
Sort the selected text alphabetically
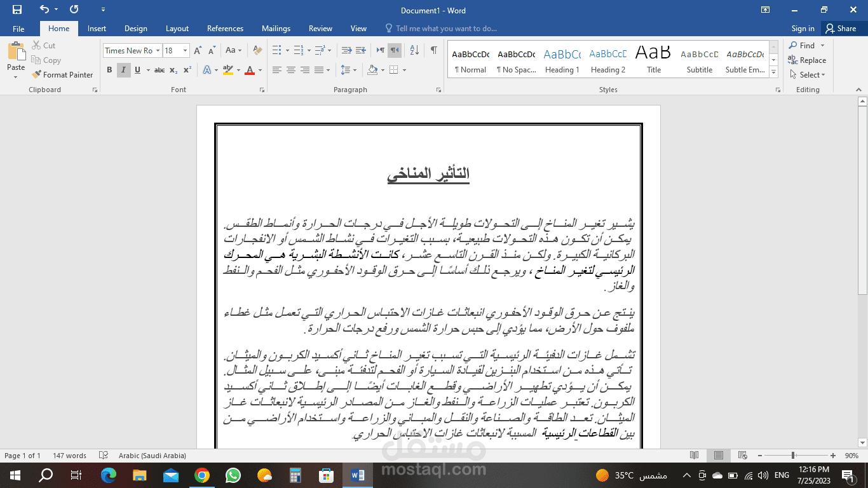[414, 50]
